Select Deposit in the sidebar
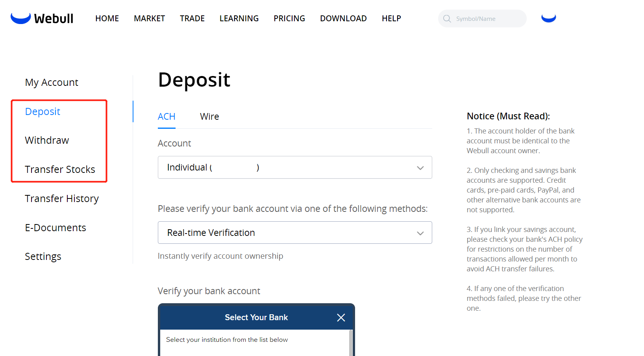The height and width of the screenshot is (356, 644). 43,111
